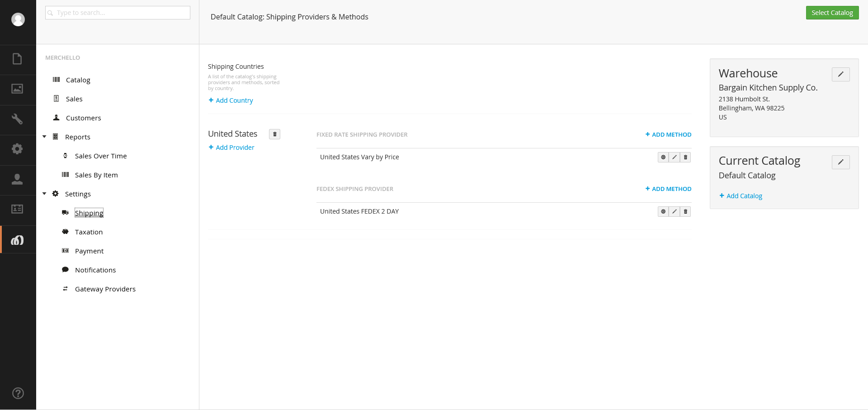Open the Media section icon
Viewport: 868px width, 410px height.
pyautogui.click(x=17, y=89)
